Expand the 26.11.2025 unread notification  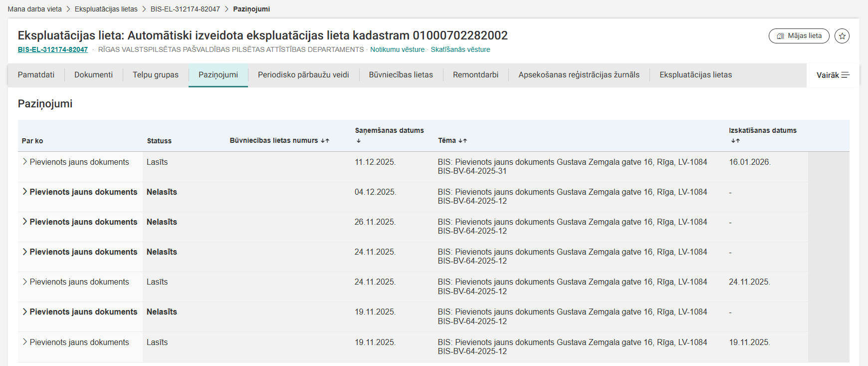coord(25,222)
